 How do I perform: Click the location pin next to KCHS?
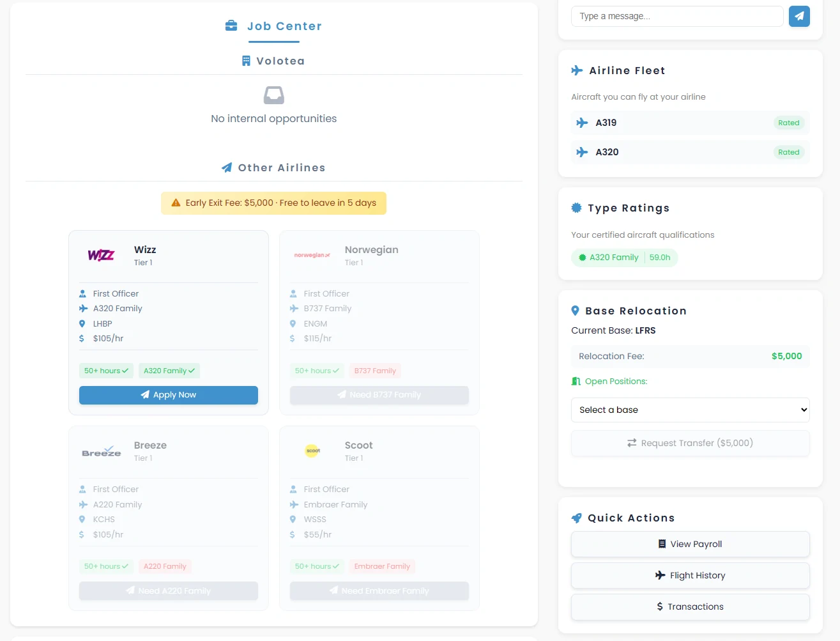pyautogui.click(x=82, y=520)
